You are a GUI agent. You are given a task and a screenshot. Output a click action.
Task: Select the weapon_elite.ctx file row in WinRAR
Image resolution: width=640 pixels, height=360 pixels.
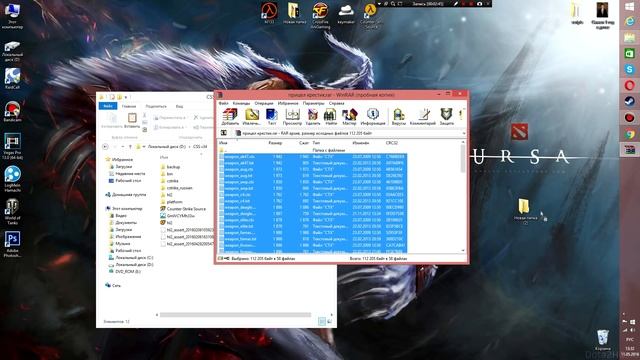click(x=312, y=220)
